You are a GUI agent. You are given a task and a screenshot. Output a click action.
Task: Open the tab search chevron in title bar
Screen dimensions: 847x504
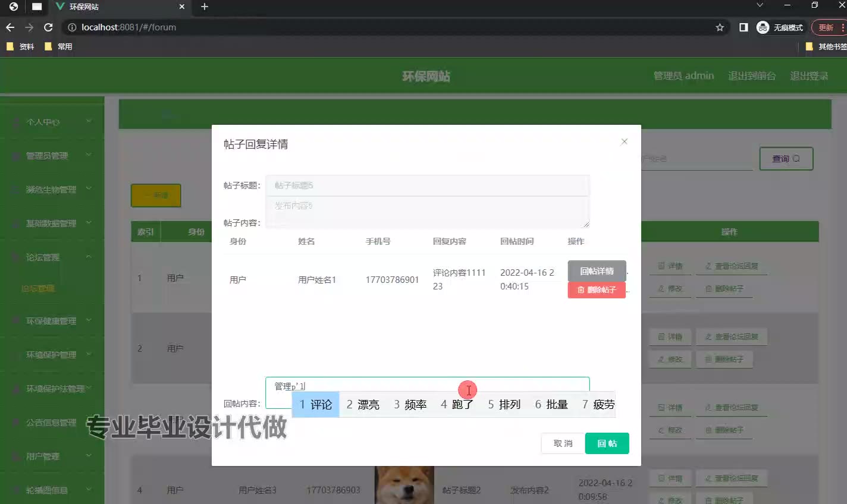pos(760,5)
